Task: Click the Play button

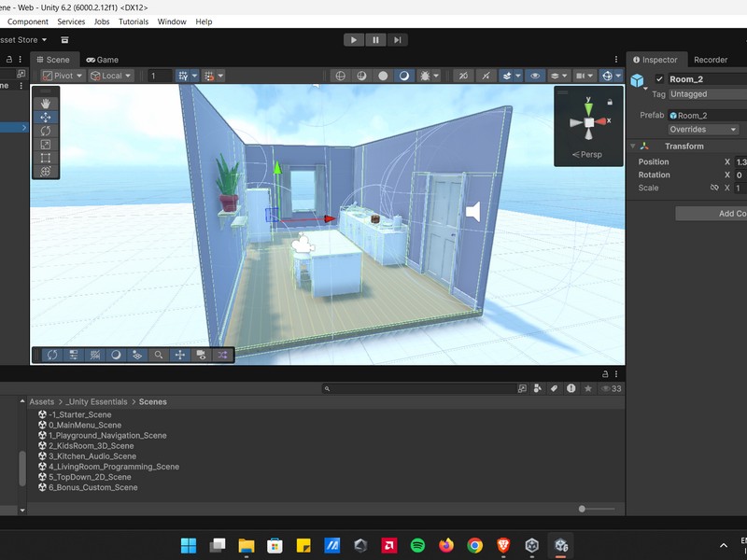Action: 353,39
